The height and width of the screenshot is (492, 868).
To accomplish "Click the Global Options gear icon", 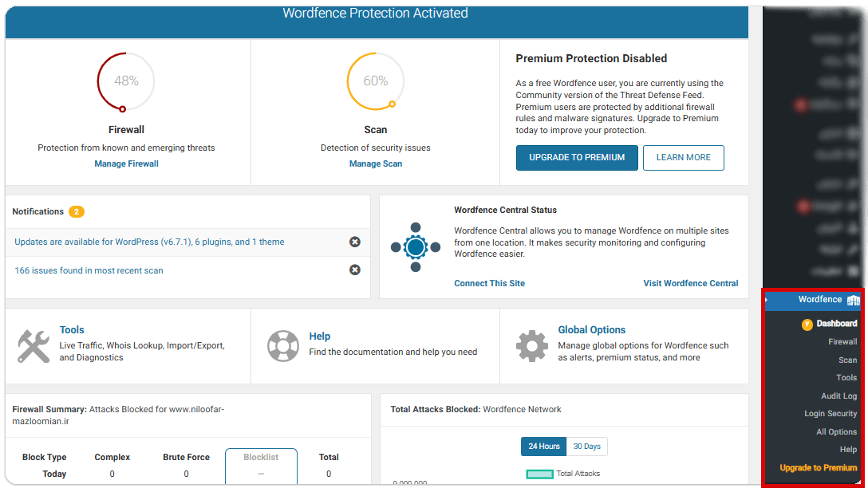I will (x=531, y=346).
